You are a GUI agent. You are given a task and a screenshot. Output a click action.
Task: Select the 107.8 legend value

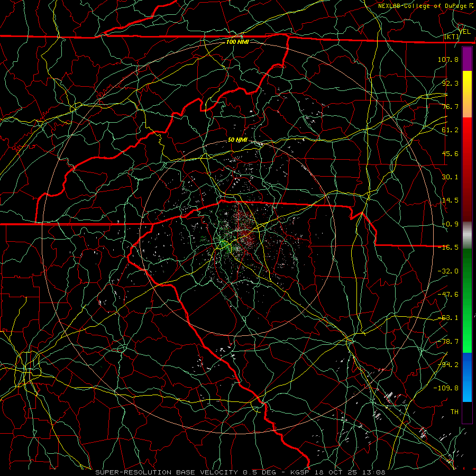[x=448, y=59]
